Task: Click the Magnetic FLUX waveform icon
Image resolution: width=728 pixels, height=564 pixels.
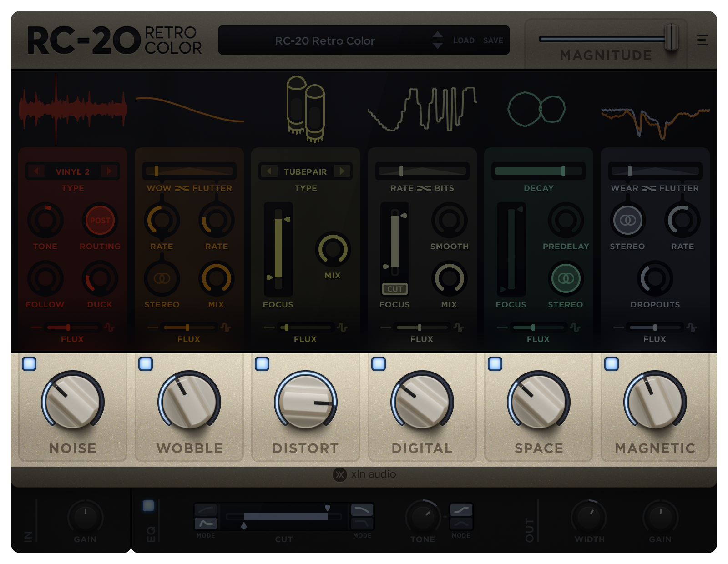Action: point(692,327)
